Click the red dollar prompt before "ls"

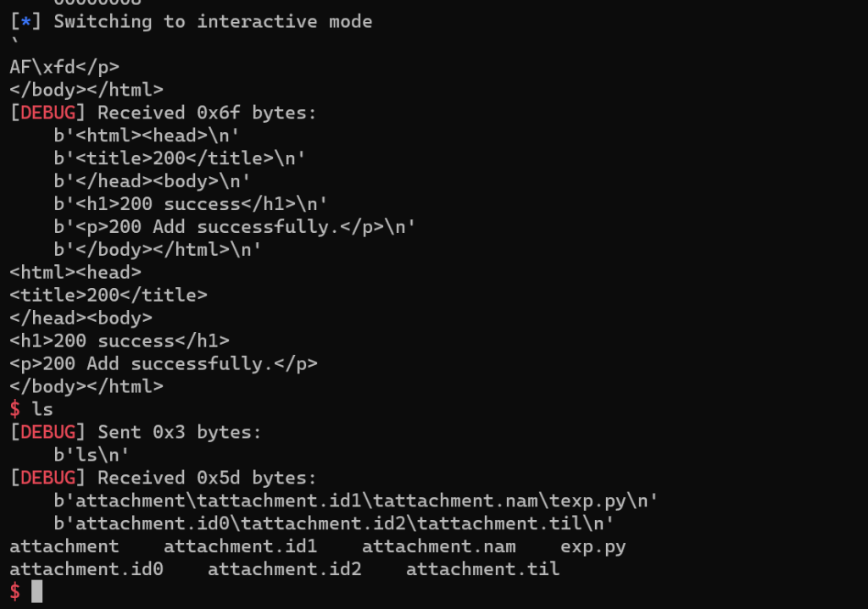pos(14,409)
